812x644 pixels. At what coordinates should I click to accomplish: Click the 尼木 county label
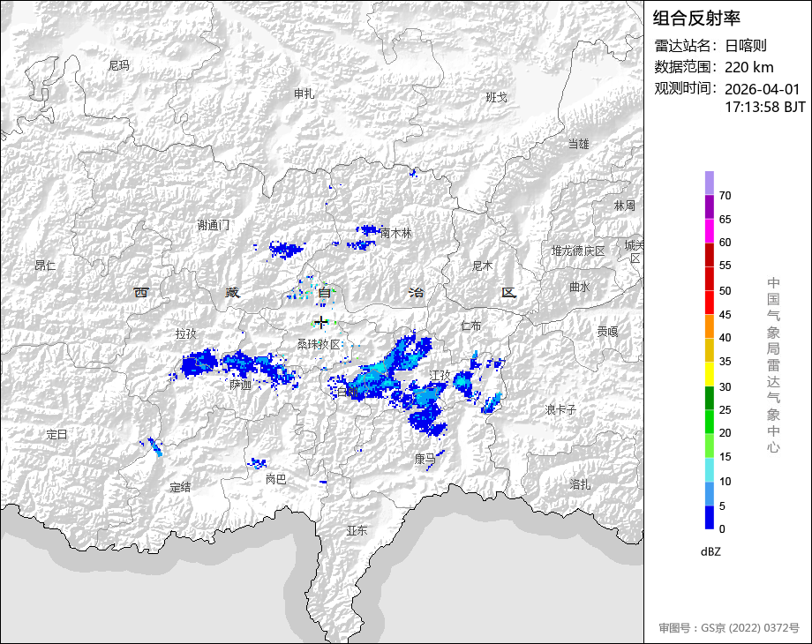483,266
